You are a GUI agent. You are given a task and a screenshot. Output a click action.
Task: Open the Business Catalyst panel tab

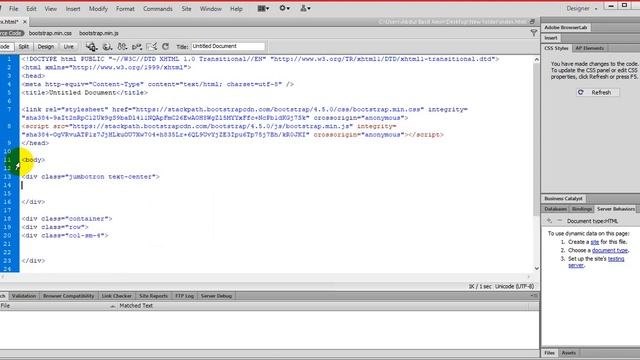[563, 198]
